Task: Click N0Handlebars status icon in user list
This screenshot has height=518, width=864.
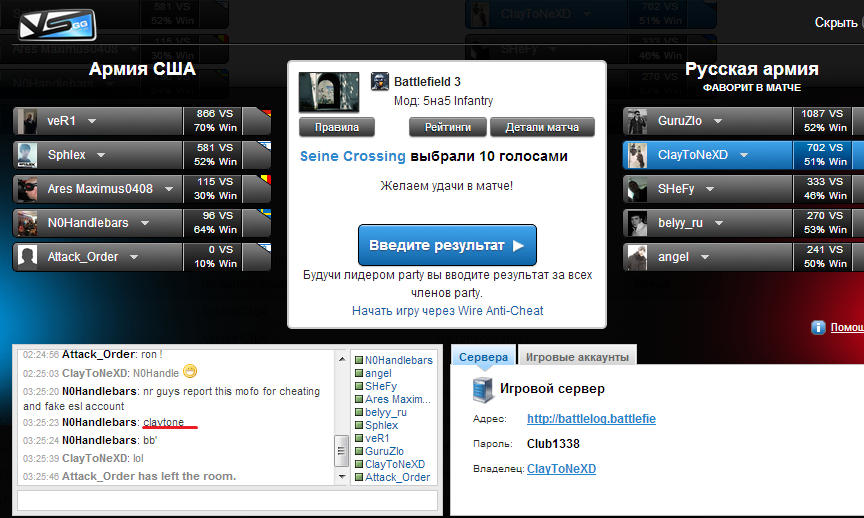Action: coord(359,360)
